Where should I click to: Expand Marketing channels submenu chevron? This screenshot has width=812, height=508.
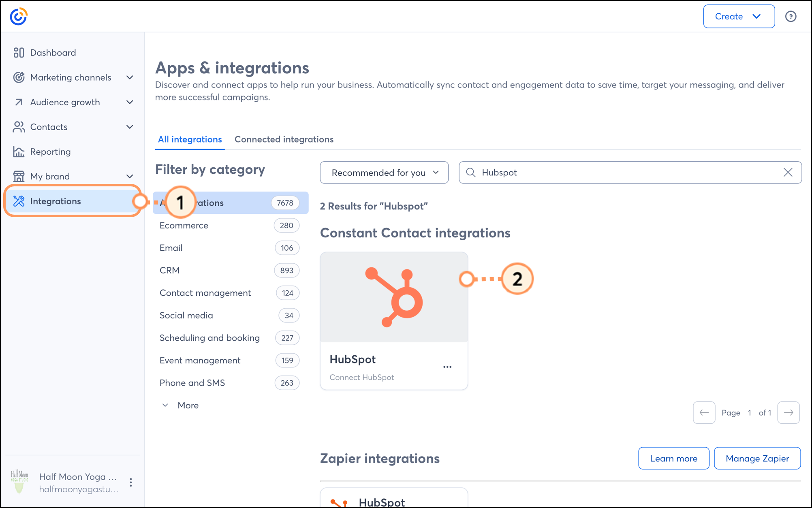point(130,77)
